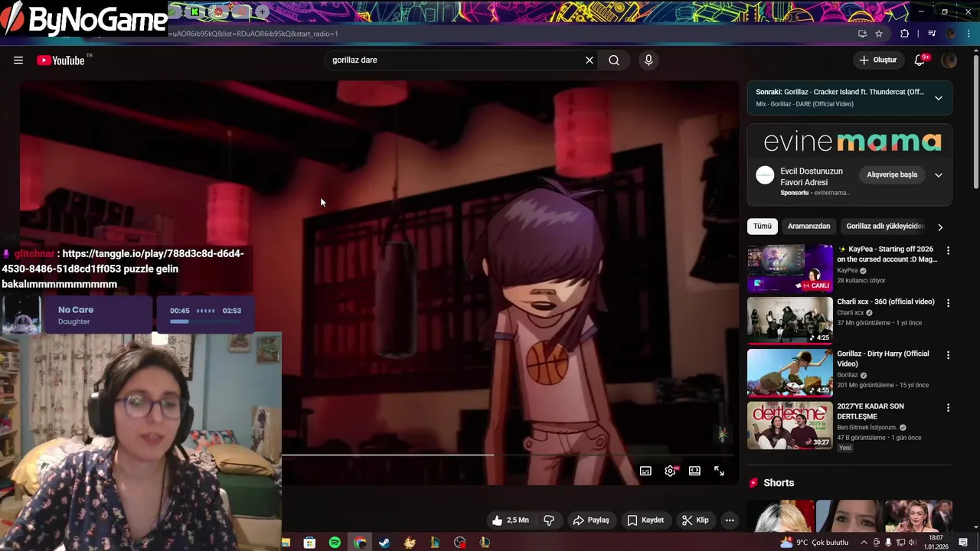The height and width of the screenshot is (551, 980).
Task: Show hidden tray icons chevron
Action: 864,543
